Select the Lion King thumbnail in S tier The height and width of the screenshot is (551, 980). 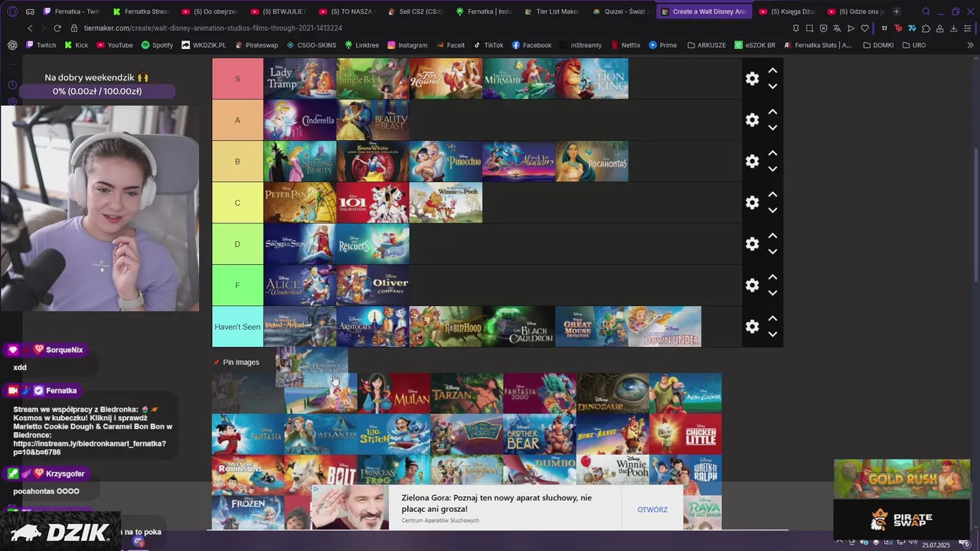[592, 79]
